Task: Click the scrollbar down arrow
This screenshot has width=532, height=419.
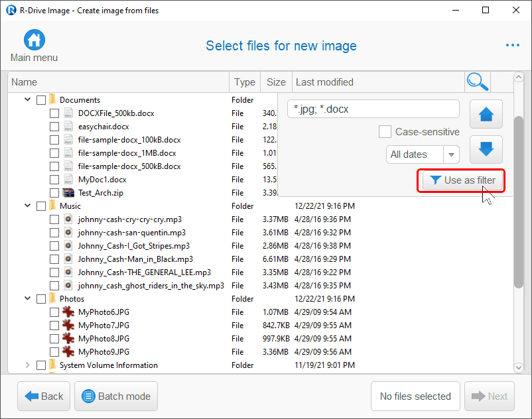Action: [519, 367]
